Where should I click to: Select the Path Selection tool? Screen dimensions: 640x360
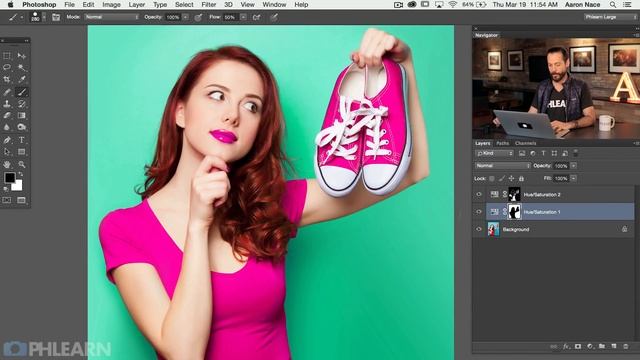7,152
